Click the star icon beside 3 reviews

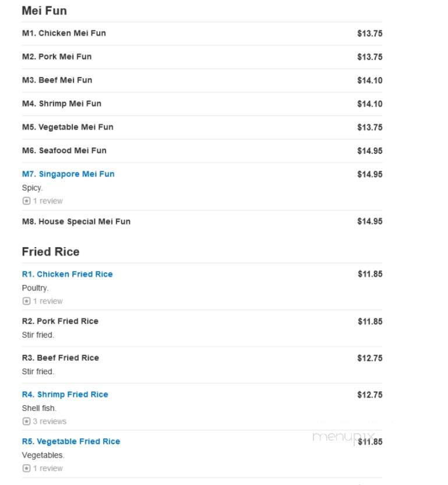pyautogui.click(x=27, y=421)
